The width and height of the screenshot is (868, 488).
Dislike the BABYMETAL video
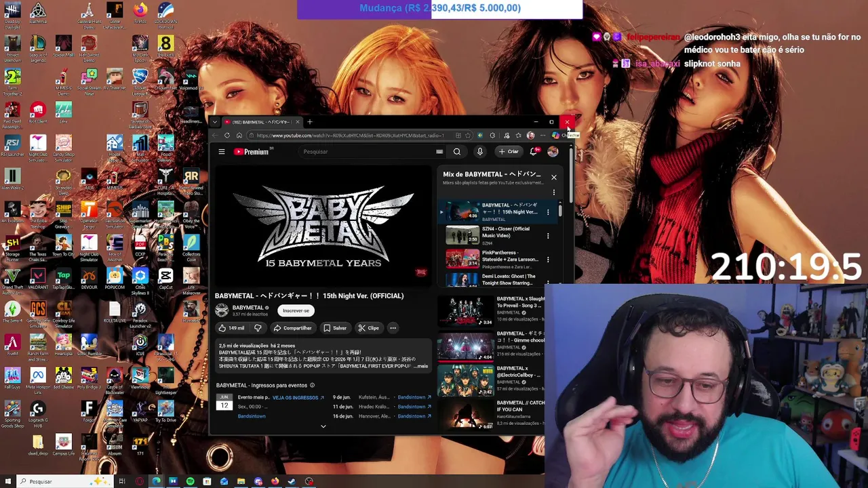[x=258, y=328]
